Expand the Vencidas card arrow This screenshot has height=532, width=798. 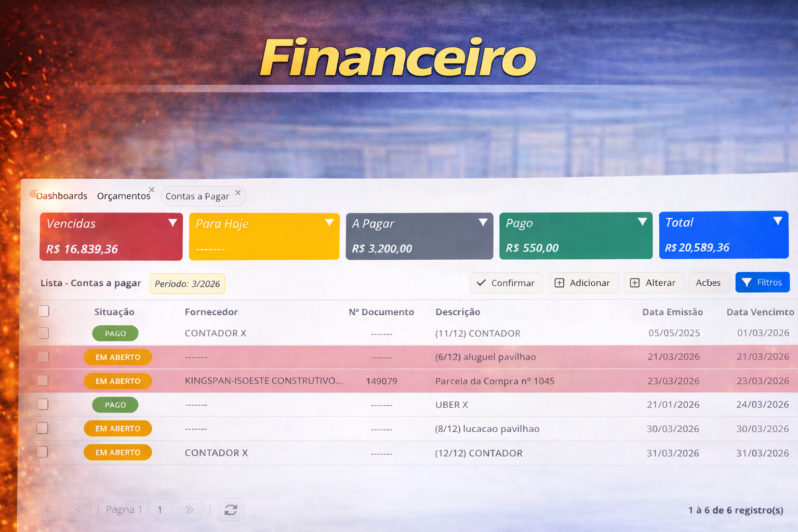[172, 223]
